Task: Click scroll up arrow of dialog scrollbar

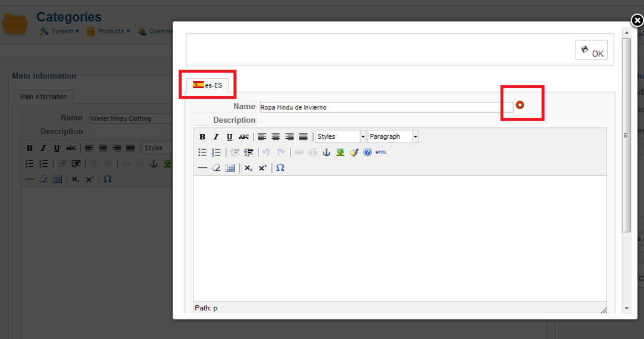Action: point(626,32)
